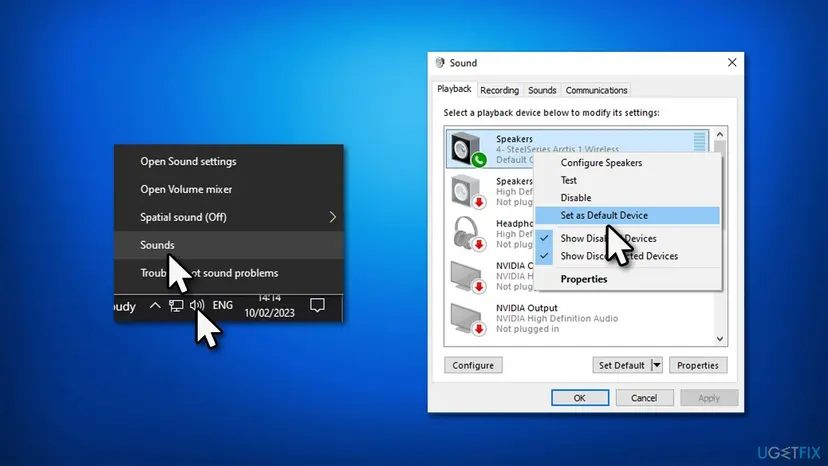Viewport: 828px width, 466px height.
Task: Click the taskbar clock showing 10/02/2023
Action: pyautogui.click(x=269, y=307)
